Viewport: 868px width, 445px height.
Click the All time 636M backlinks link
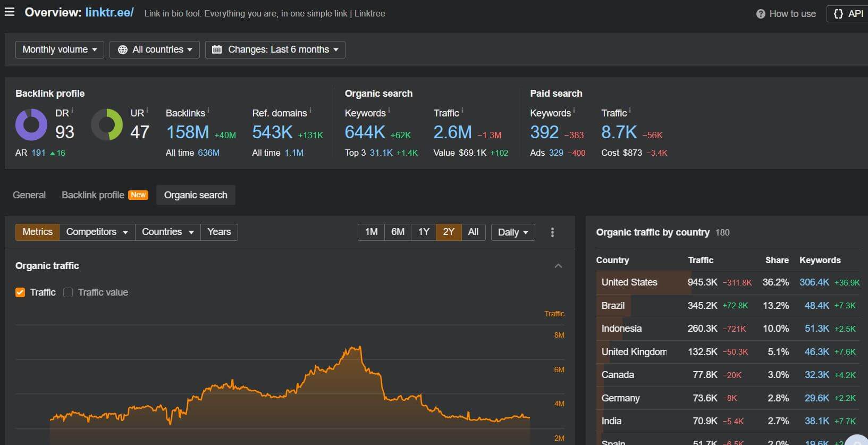pyautogui.click(x=208, y=153)
